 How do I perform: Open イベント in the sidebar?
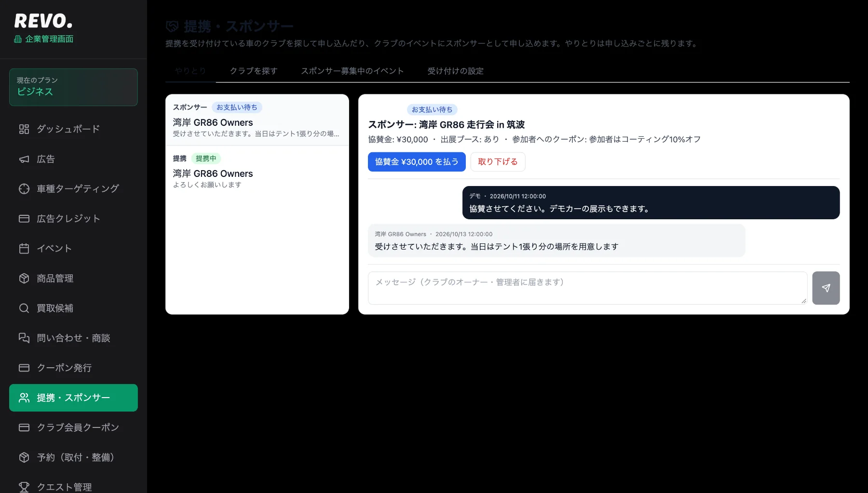click(73, 249)
